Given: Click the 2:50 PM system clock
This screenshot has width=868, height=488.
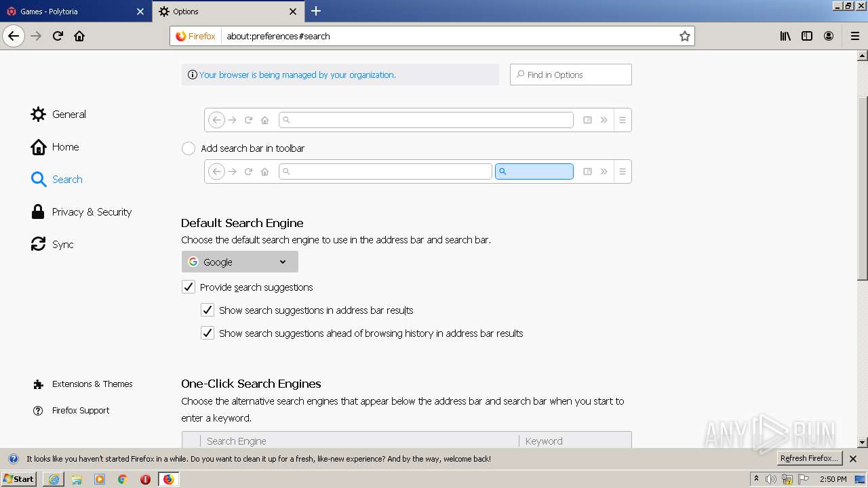Looking at the screenshot, I should pos(833,479).
